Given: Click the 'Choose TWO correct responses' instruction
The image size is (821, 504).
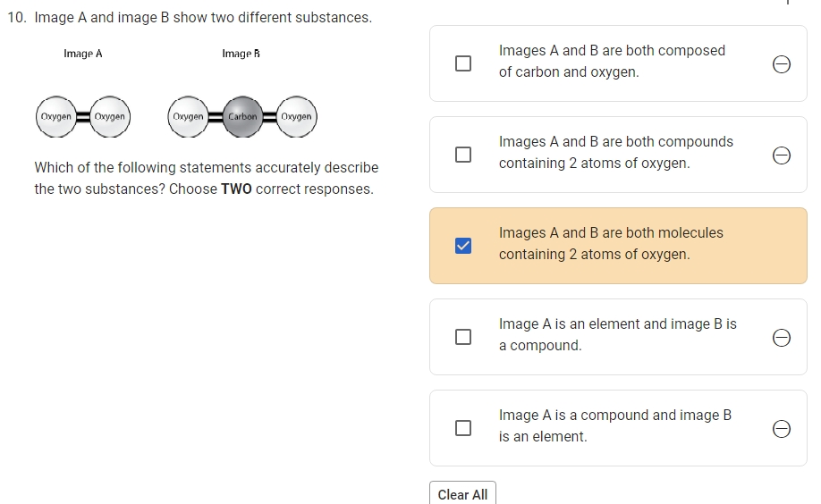Looking at the screenshot, I should click(271, 189).
